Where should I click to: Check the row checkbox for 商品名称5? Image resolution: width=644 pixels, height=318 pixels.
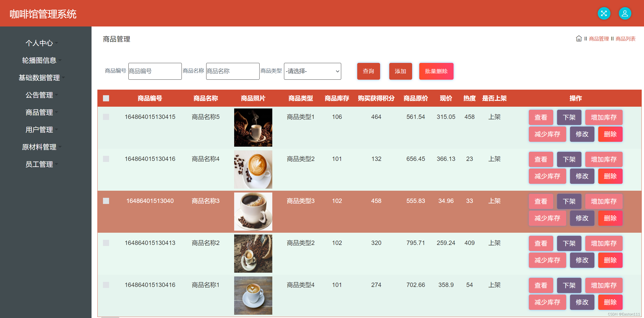tap(106, 117)
